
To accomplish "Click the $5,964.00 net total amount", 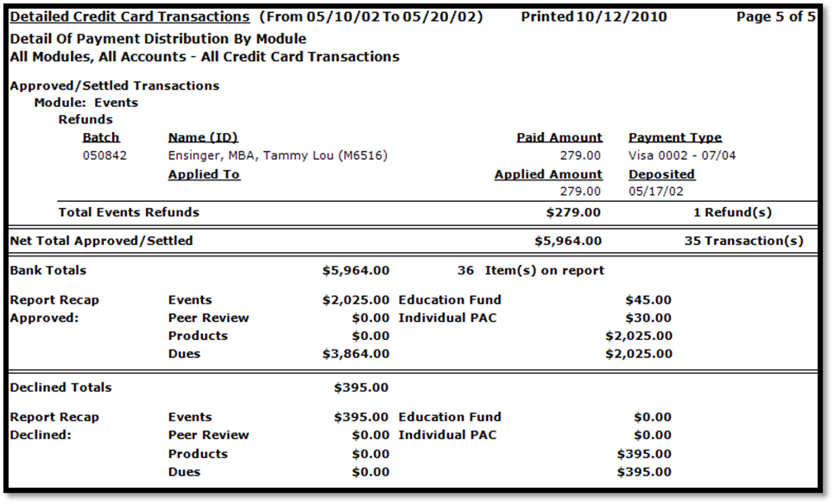I will (x=568, y=241).
